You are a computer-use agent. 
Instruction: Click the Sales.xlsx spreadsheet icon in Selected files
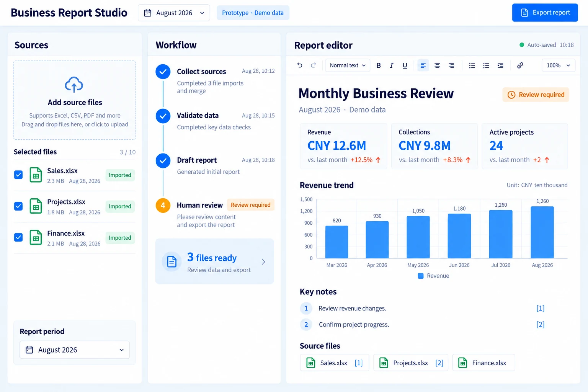tap(36, 175)
